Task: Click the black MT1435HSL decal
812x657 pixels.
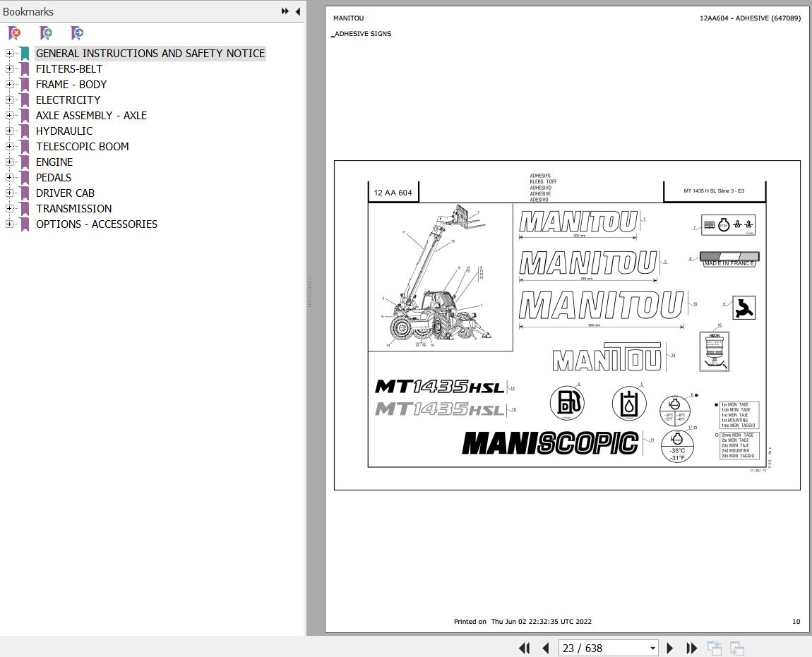Action: 440,387
